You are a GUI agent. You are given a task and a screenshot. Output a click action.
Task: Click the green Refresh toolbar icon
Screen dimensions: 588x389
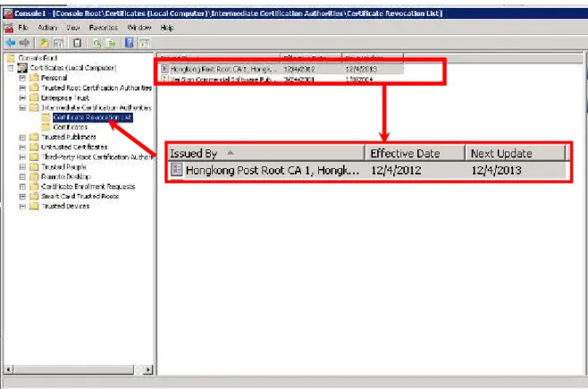click(x=97, y=43)
